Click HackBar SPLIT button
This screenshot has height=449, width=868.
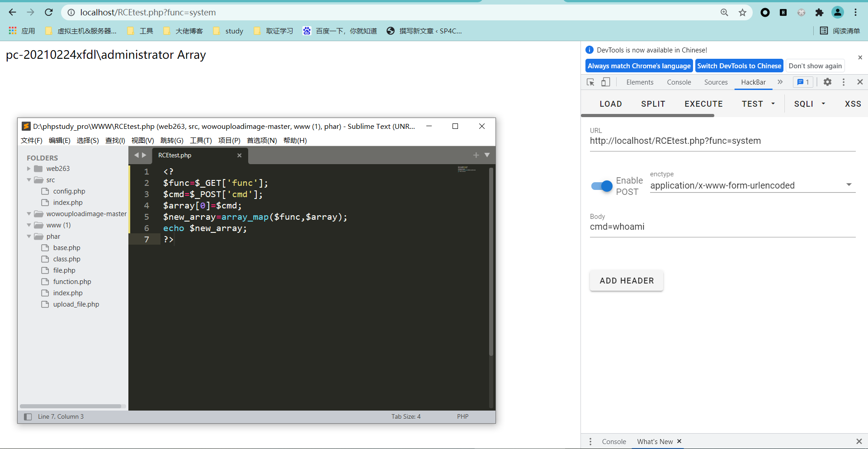653,104
